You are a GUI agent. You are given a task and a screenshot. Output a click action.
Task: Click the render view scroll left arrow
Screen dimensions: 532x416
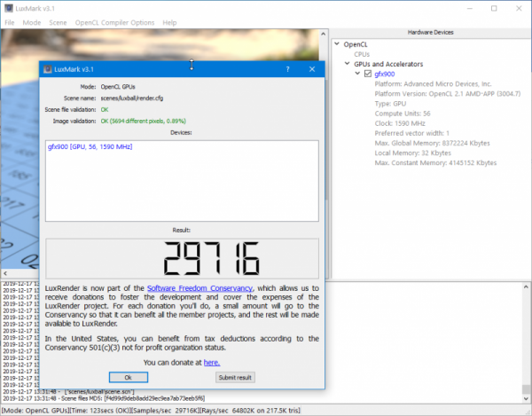click(5, 273)
